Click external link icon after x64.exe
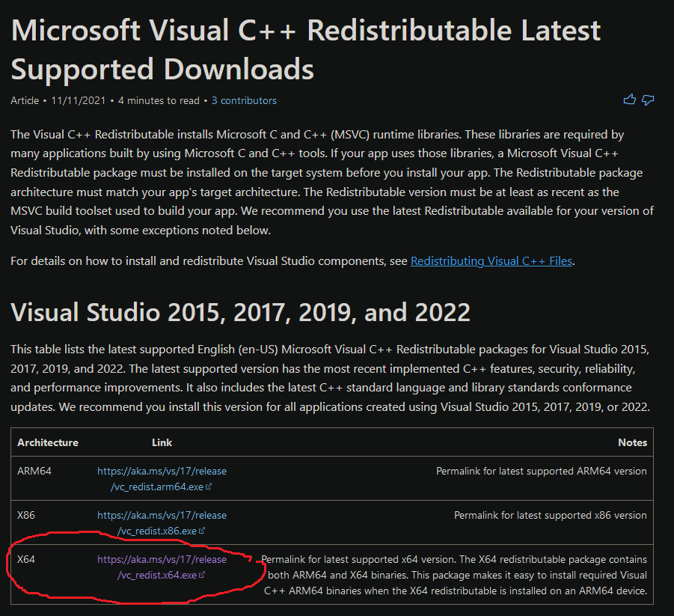 (x=201, y=575)
